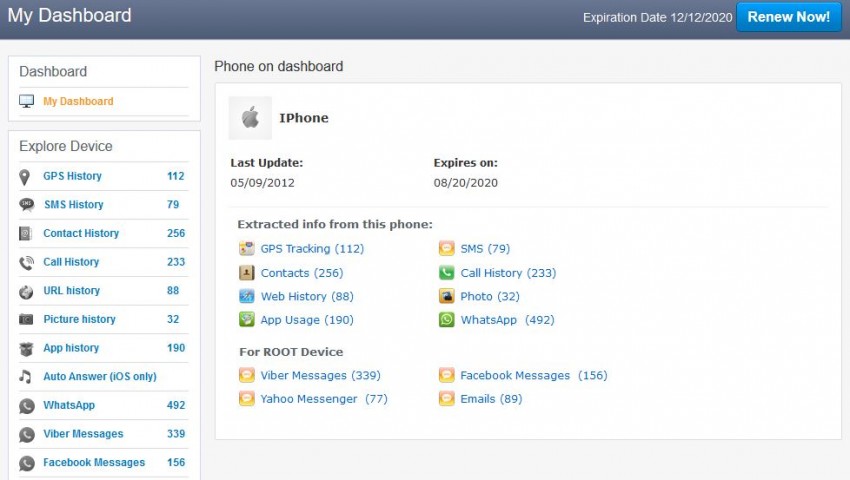Viewport: 850px width, 480px height.
Task: Open SMS (79) link
Action: pos(485,249)
